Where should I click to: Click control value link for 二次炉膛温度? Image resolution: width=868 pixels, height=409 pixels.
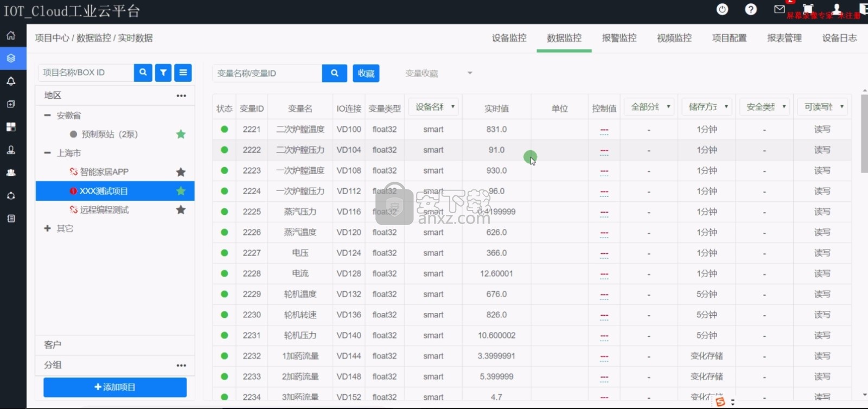pyautogui.click(x=604, y=130)
